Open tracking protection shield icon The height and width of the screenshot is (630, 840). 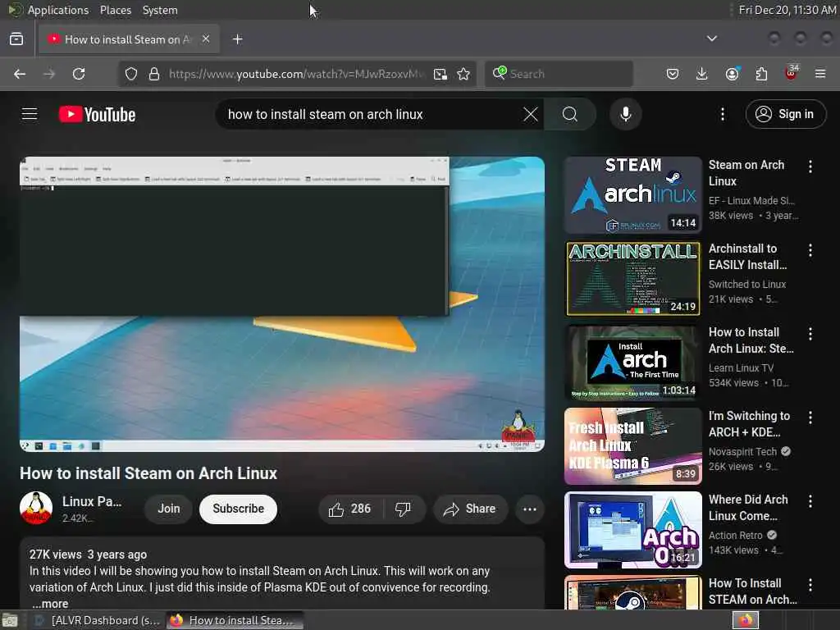point(131,74)
